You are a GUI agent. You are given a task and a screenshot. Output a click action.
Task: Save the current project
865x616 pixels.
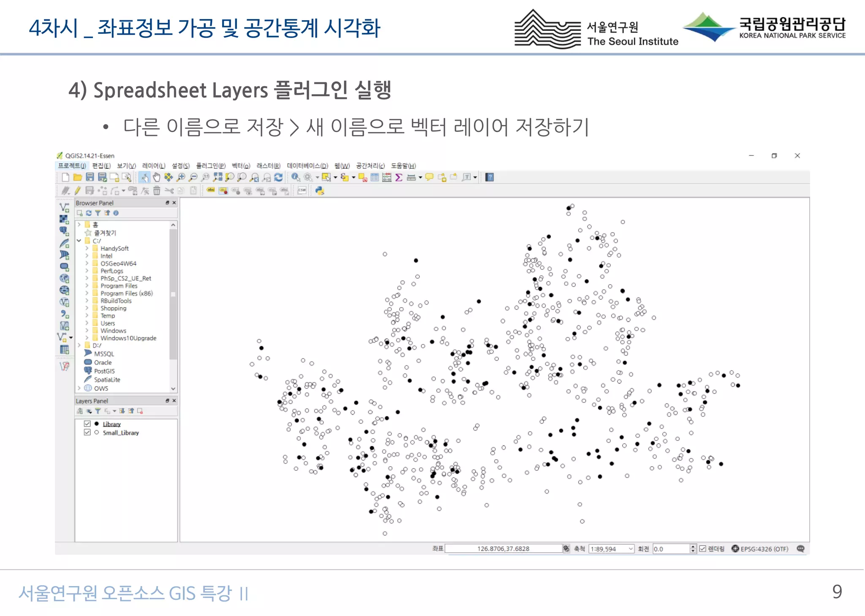coord(90,177)
